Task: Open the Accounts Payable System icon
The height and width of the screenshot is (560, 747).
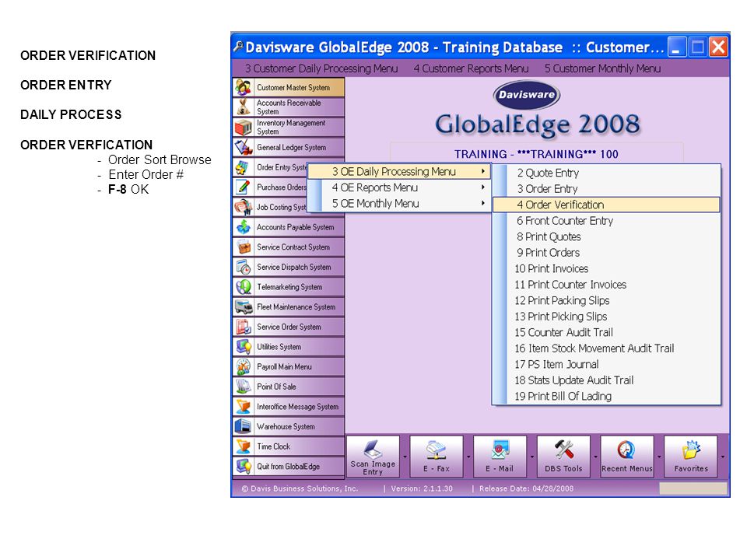Action: point(244,227)
